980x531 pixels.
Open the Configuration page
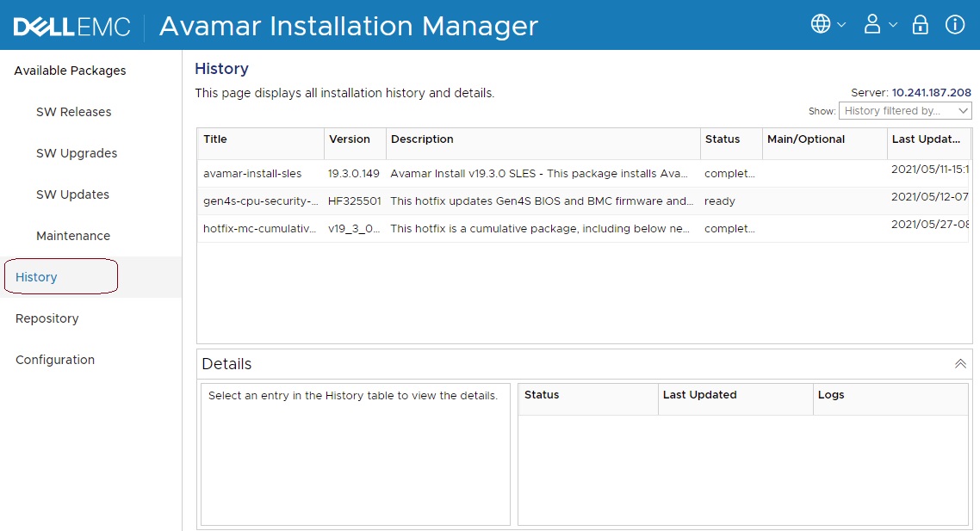[55, 360]
